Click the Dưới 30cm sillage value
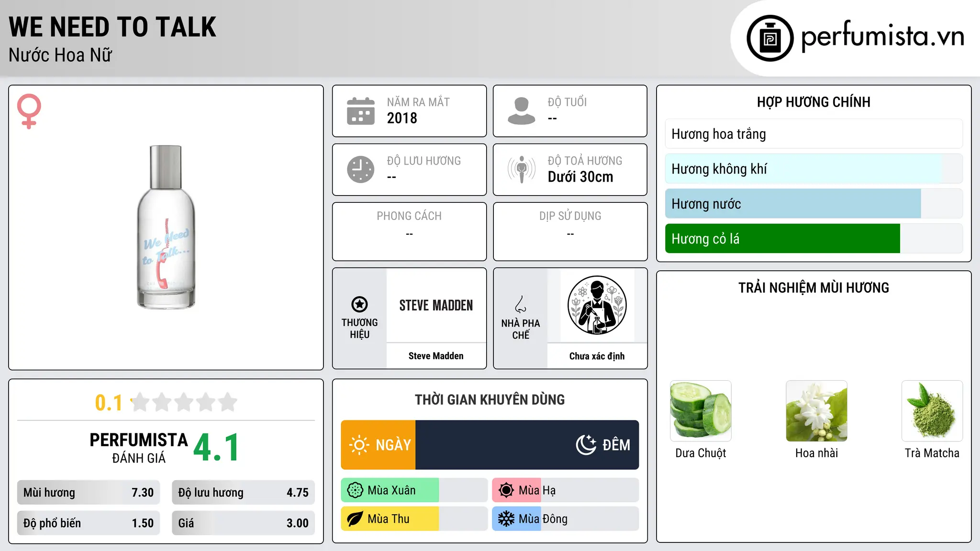Viewport: 980px width, 551px height. 580,177
